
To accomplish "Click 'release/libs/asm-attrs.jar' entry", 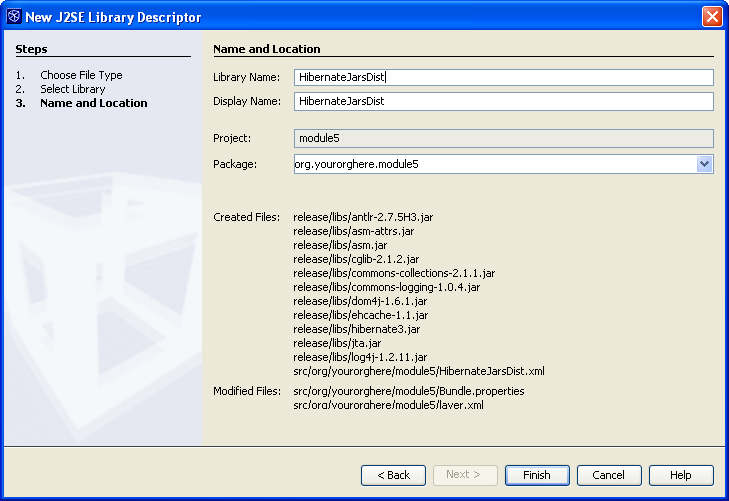I will pos(353,231).
